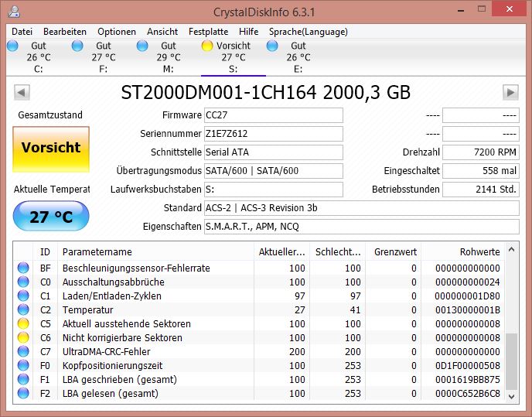Click the disk title ST2000DM001-1CH164 2000,3 GB
The image size is (532, 417).
[266, 92]
